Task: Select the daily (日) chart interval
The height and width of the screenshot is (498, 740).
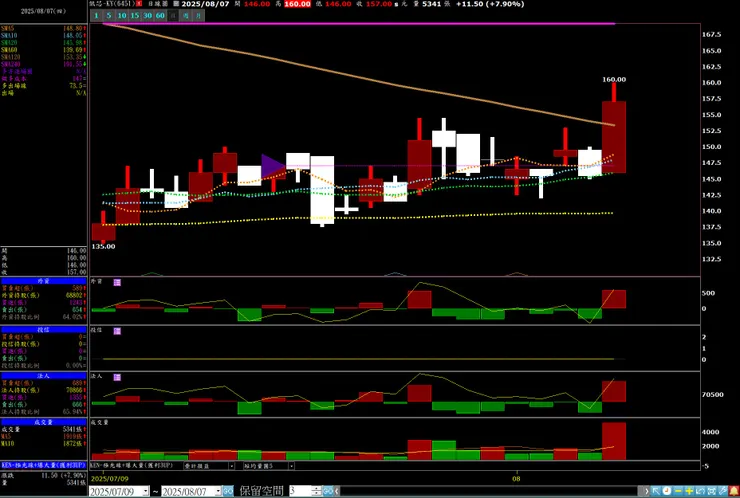Action: click(173, 16)
